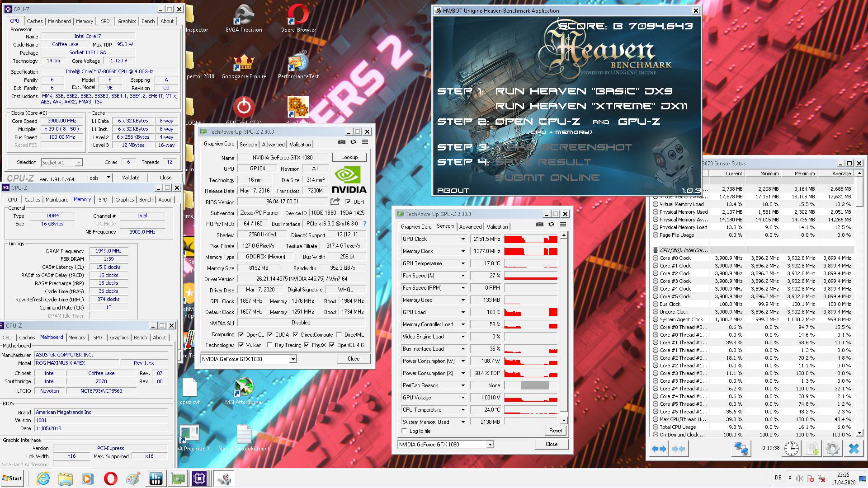This screenshot has width=868, height=488.
Task: Toggle the DirectCompute checkbox
Action: pyautogui.click(x=296, y=335)
